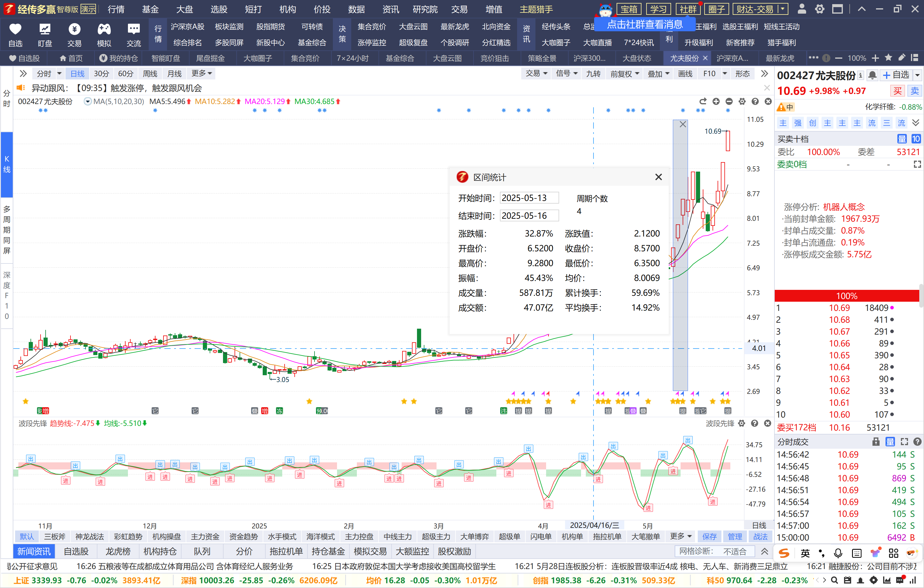Switch to the 龙虎榜 bottom tab
The height and width of the screenshot is (588, 924).
click(x=118, y=552)
